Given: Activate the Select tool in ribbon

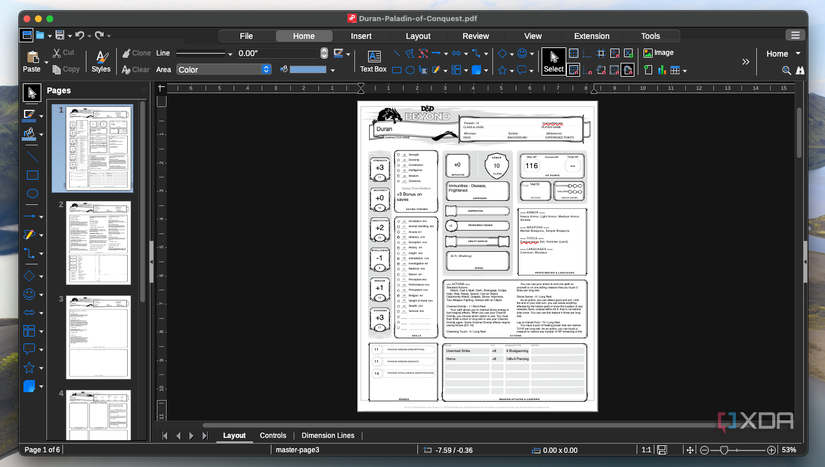Looking at the screenshot, I should pyautogui.click(x=554, y=62).
